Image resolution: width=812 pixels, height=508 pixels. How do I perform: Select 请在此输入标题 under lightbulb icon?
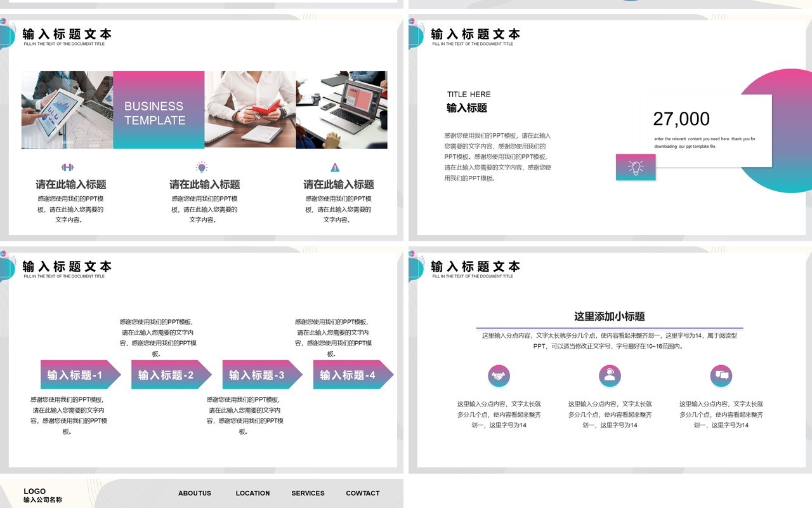click(204, 185)
